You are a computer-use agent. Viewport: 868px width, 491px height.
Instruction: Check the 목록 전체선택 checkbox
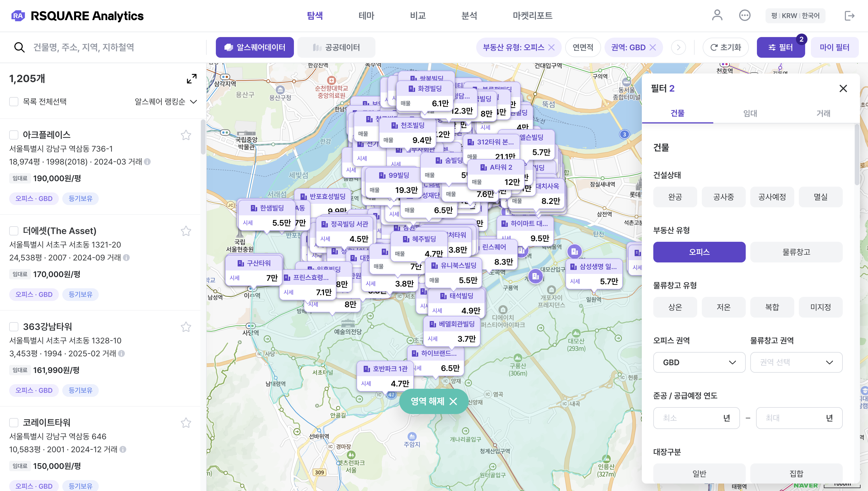click(x=14, y=102)
